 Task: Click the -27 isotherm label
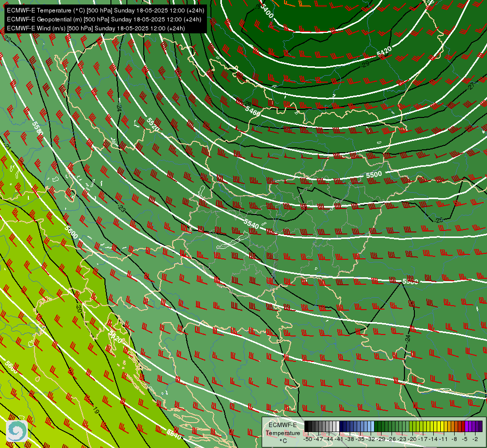(x=471, y=86)
